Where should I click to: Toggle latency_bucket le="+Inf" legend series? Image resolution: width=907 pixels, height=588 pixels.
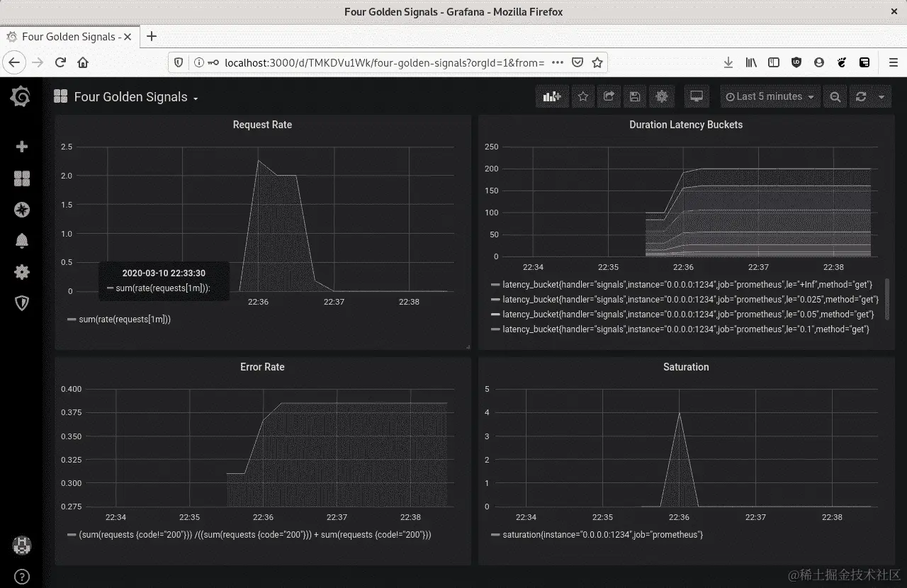click(687, 284)
